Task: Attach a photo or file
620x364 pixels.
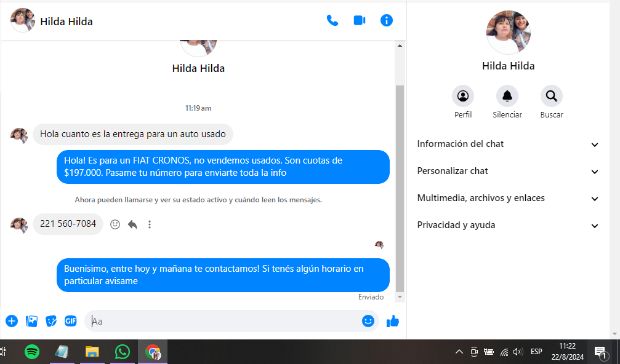Action: tap(31, 321)
